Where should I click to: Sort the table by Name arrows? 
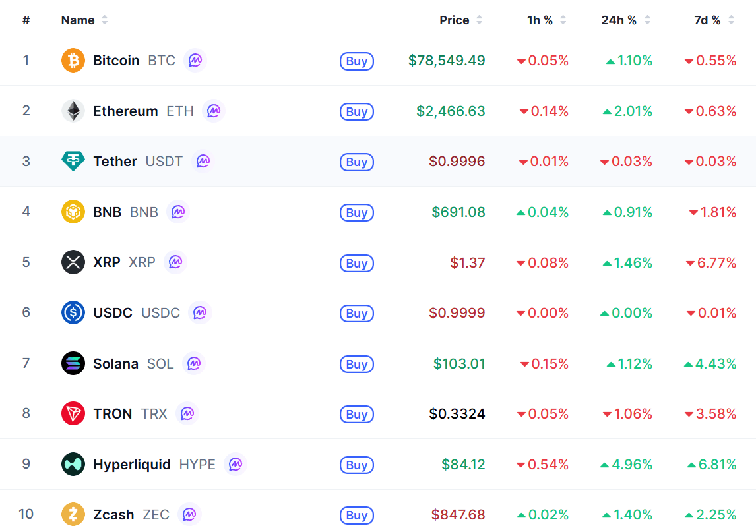(x=105, y=20)
